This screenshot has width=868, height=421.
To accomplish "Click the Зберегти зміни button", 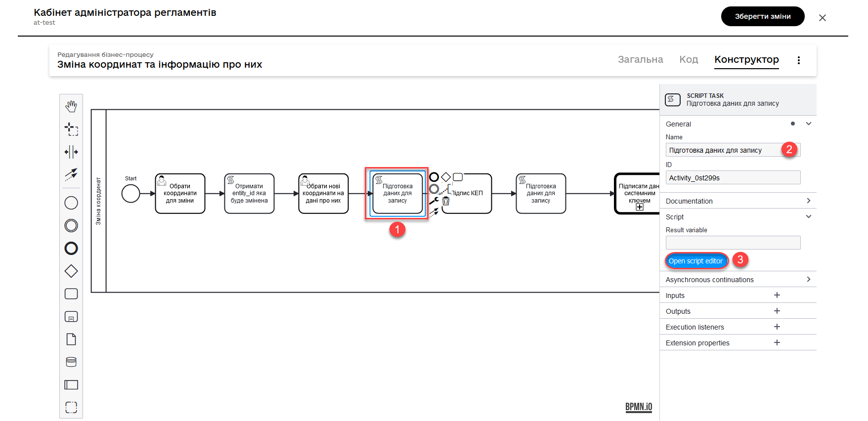I will 763,16.
